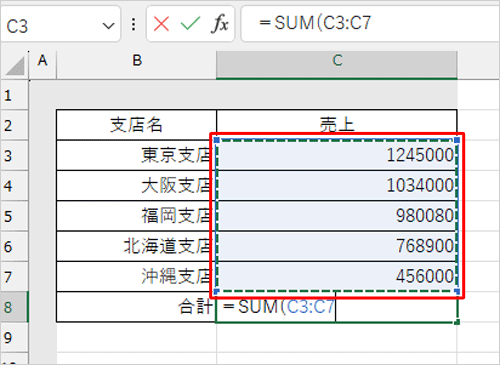Click the 北海道支店 cell

tap(137, 246)
